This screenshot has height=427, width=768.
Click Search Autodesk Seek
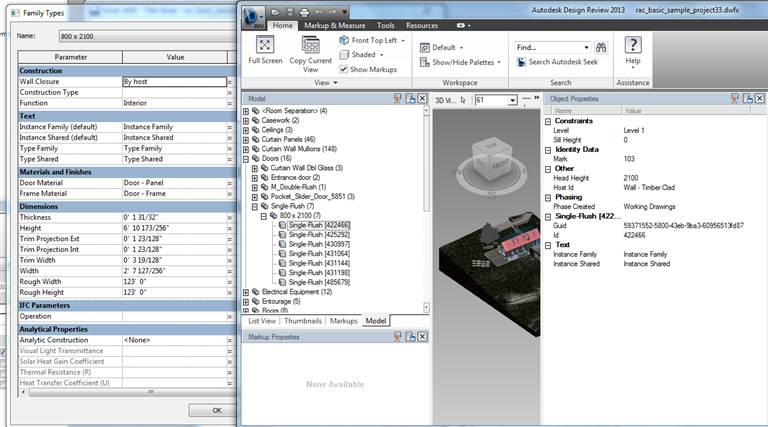pos(558,62)
